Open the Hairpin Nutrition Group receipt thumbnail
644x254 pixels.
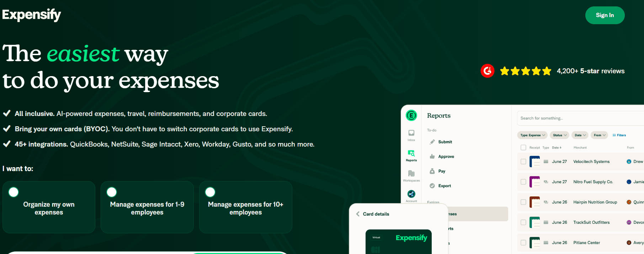[x=534, y=202]
